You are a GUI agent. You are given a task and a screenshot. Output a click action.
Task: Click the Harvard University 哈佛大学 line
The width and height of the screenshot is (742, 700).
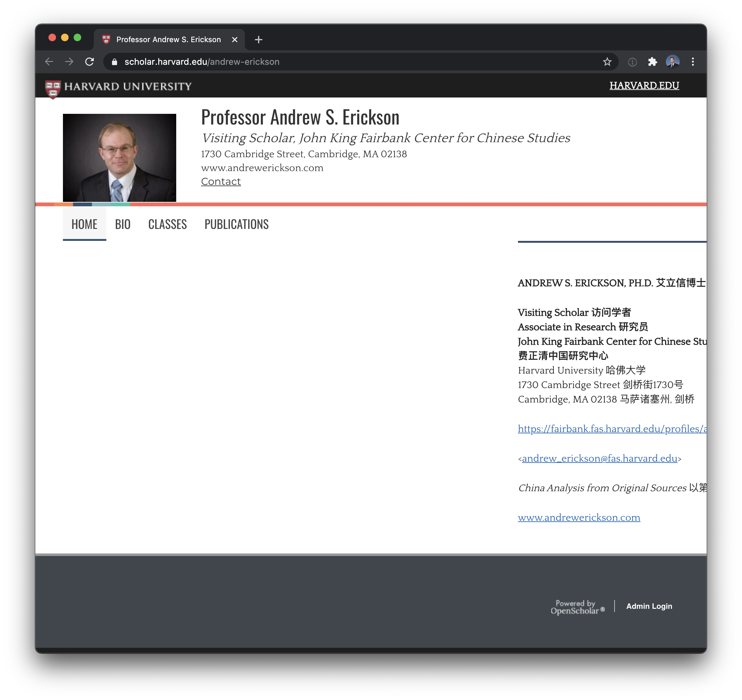point(582,370)
